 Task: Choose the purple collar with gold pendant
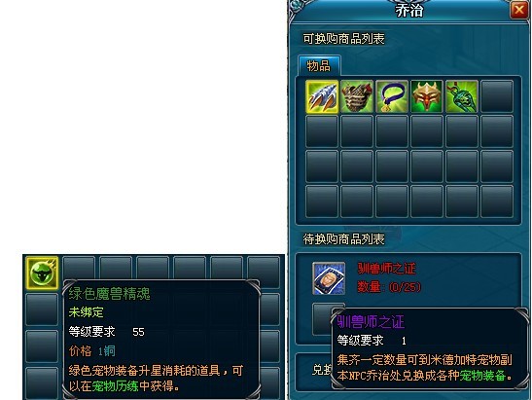[392, 96]
